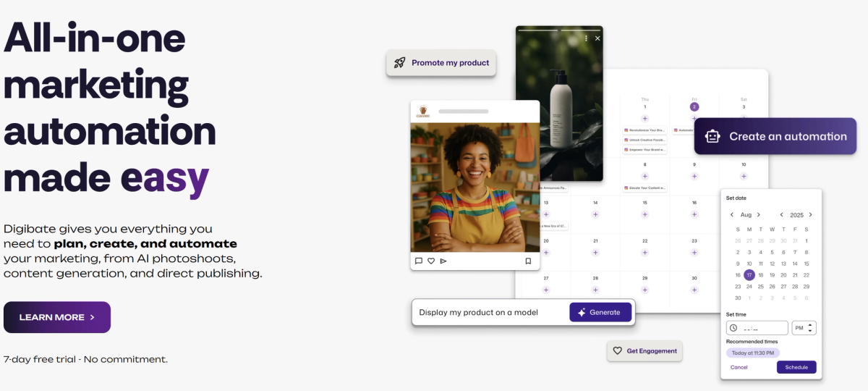Click the plus icon under day 30
The width and height of the screenshot is (868, 391).
[x=694, y=290]
